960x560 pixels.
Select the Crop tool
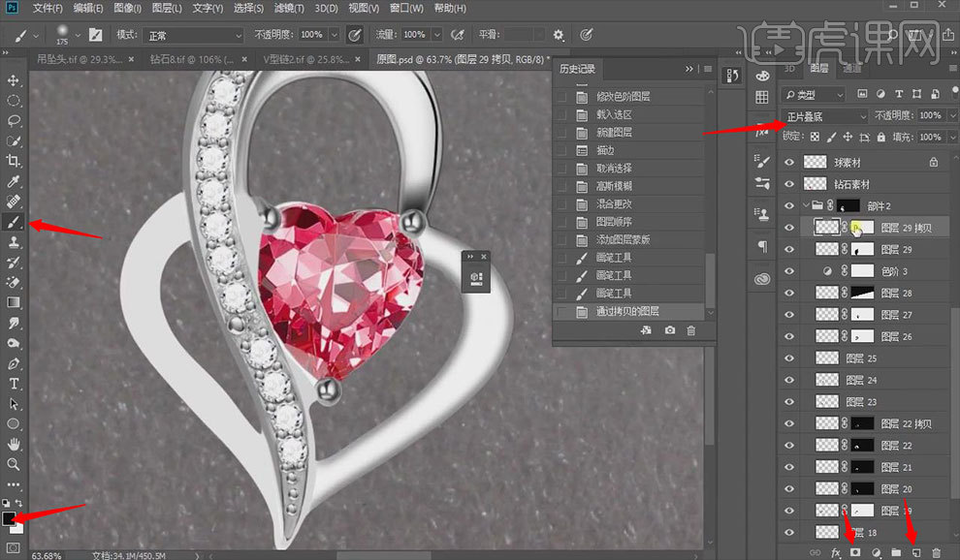point(14,161)
